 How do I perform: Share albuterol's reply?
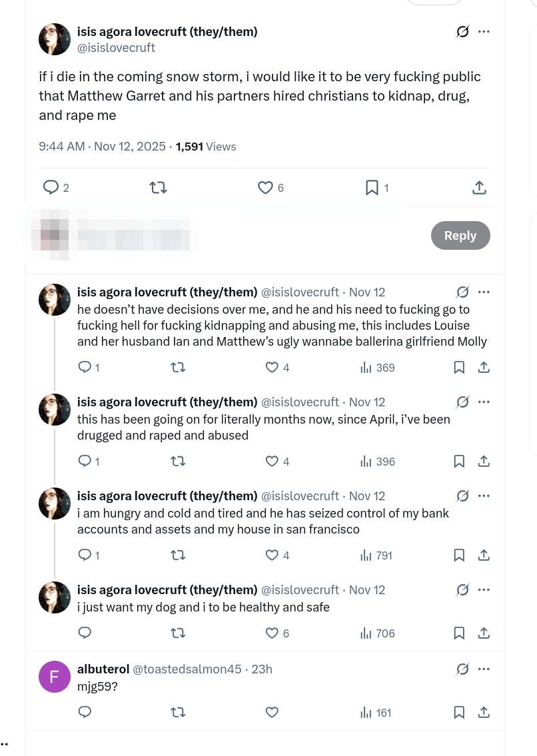pos(484,712)
